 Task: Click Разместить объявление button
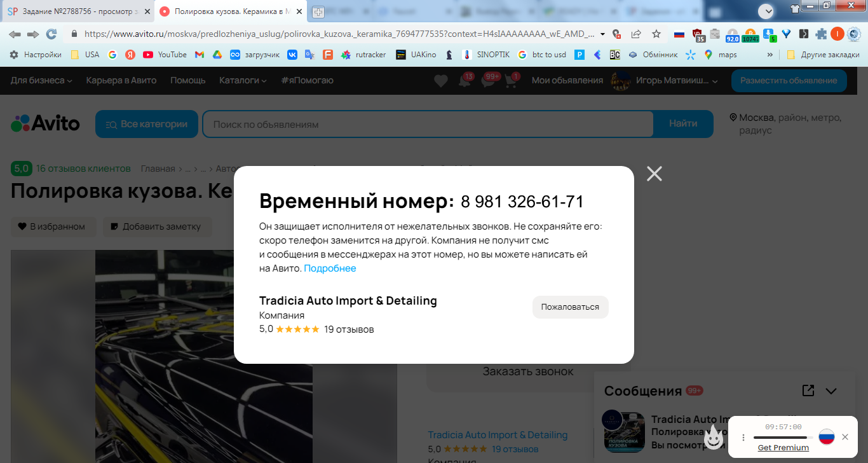[789, 81]
